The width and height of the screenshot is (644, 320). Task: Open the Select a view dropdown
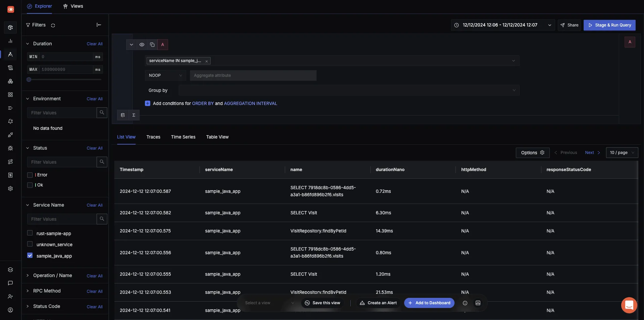(x=270, y=303)
